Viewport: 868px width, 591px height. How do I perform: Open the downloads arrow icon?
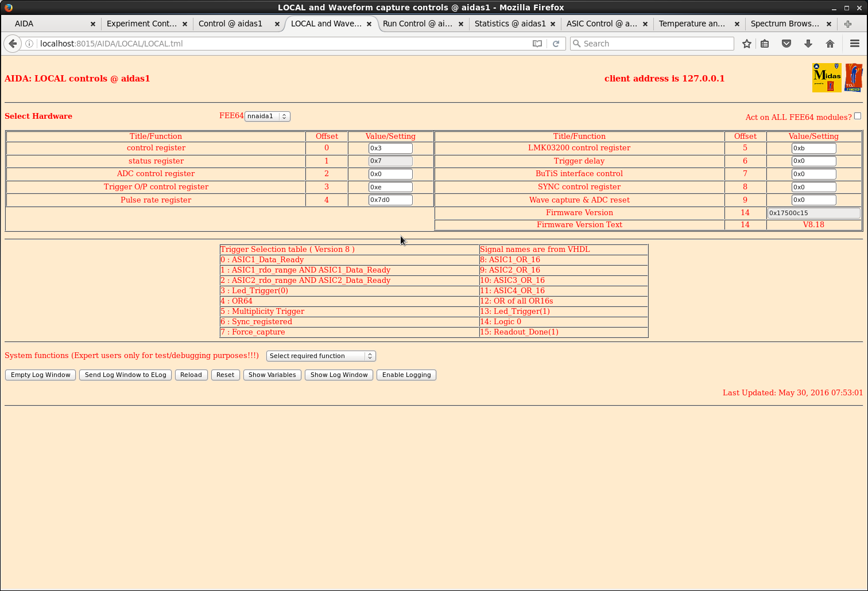pyautogui.click(x=808, y=44)
